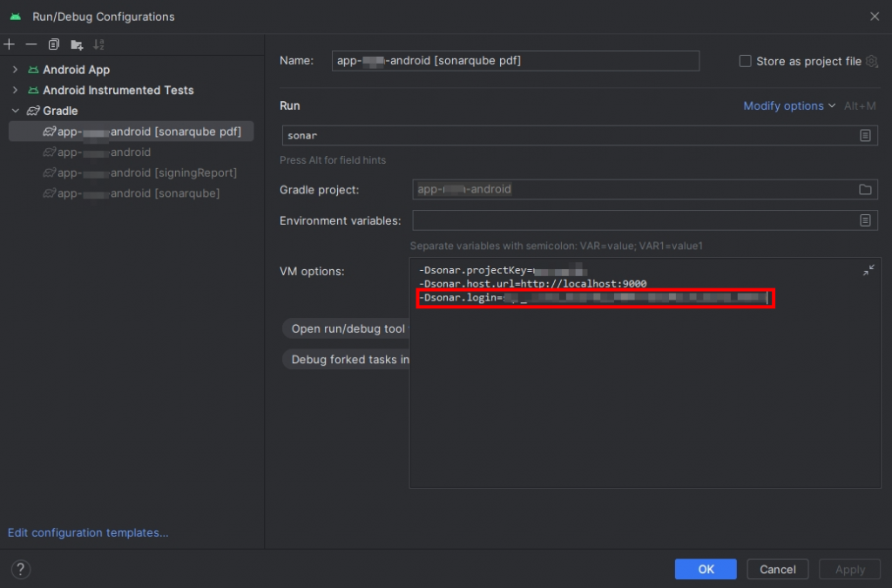Add a new configuration with plus icon
This screenshot has height=588, width=892.
tap(9, 44)
